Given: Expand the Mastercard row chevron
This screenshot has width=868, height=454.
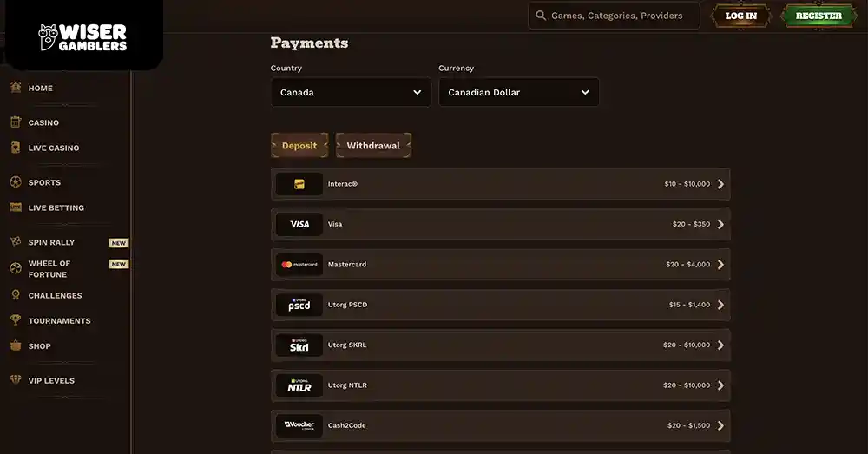Looking at the screenshot, I should pos(720,265).
